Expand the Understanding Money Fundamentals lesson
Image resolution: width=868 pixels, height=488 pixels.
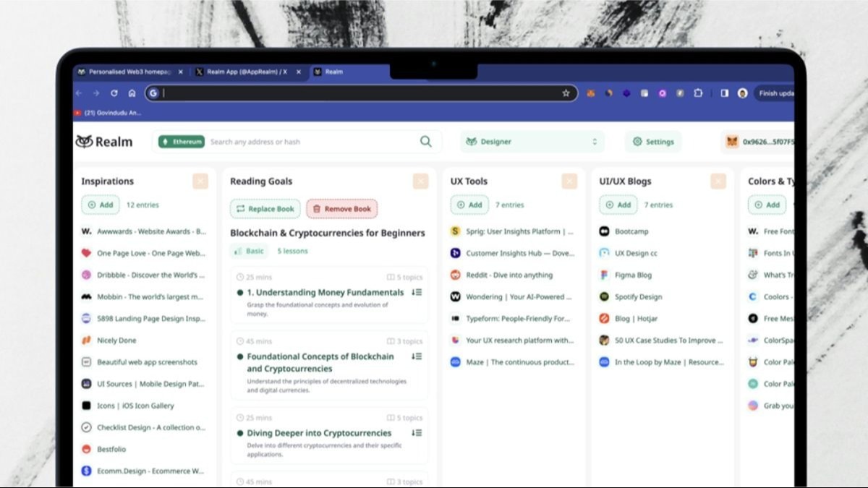tap(417, 293)
